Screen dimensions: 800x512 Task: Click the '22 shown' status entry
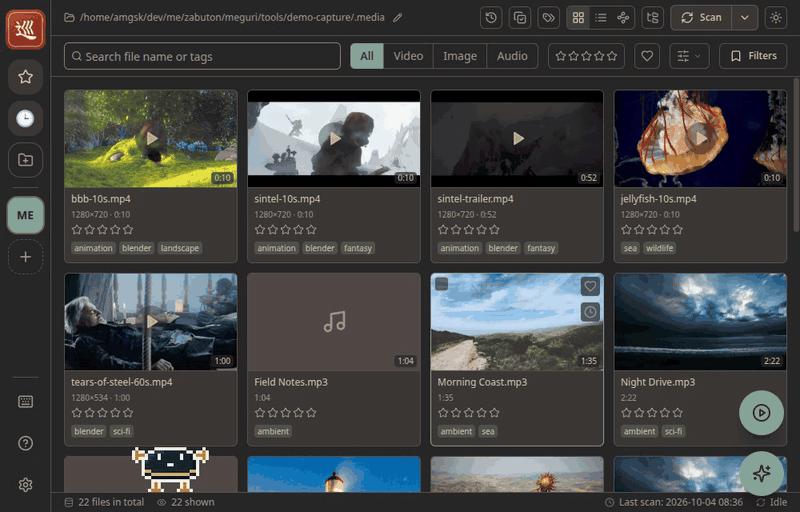(x=186, y=502)
